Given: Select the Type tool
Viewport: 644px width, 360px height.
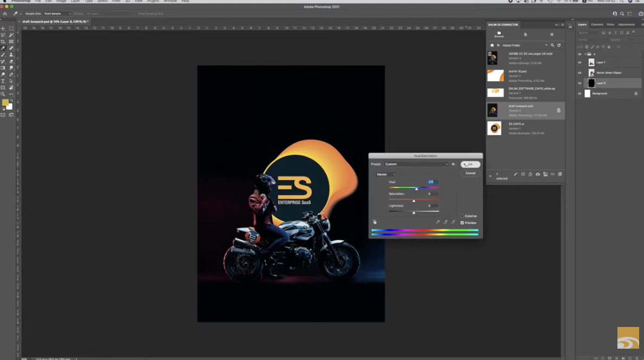Looking at the screenshot, I should click(3, 81).
